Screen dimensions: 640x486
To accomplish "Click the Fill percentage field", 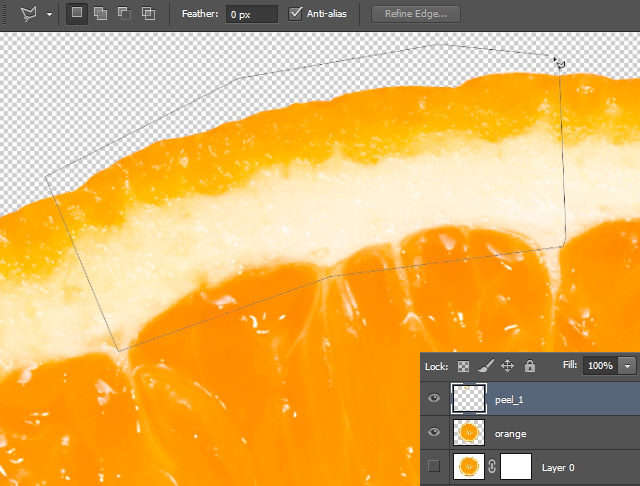I will [x=600, y=365].
